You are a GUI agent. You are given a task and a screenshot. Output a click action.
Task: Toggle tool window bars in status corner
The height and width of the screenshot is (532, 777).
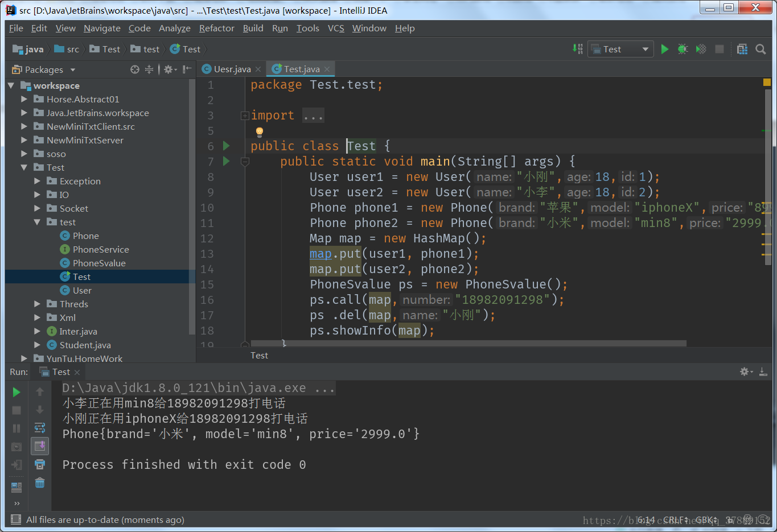tap(16, 519)
